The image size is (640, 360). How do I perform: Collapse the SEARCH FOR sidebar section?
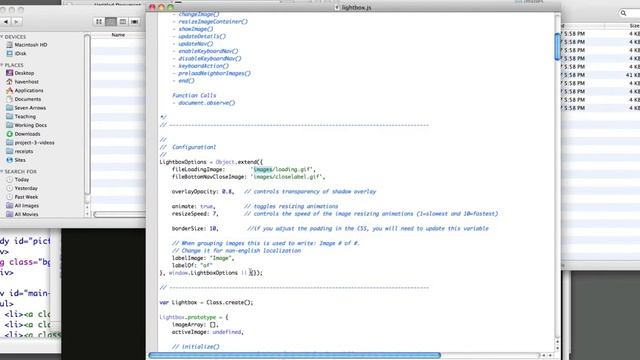(2, 171)
